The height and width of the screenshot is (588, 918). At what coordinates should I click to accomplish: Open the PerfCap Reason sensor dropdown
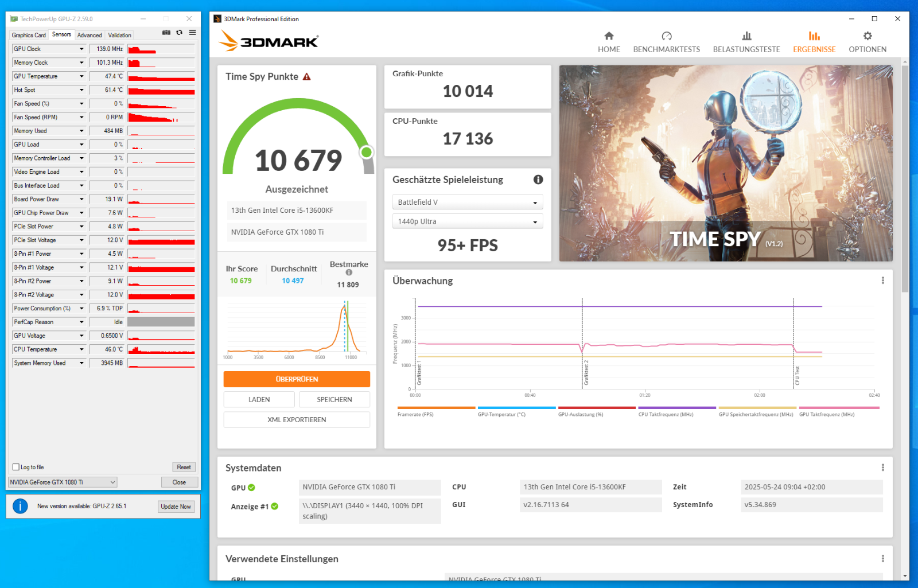pyautogui.click(x=81, y=322)
